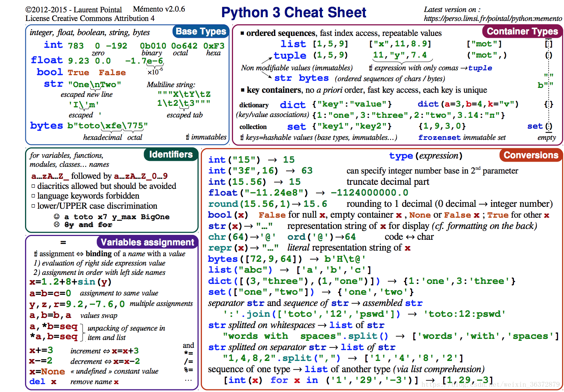Click the [int(x) for x in ...] comprehension
Screen dimensions: 564x392
(x=321, y=380)
